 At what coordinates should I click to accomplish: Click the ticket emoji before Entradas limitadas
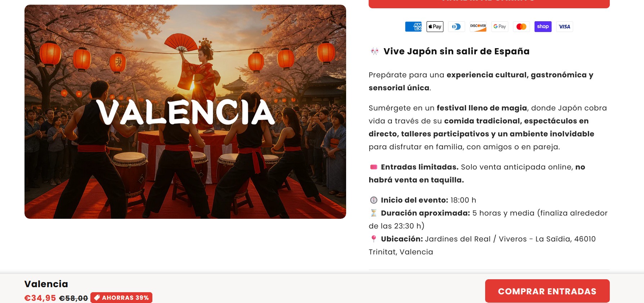tap(374, 167)
